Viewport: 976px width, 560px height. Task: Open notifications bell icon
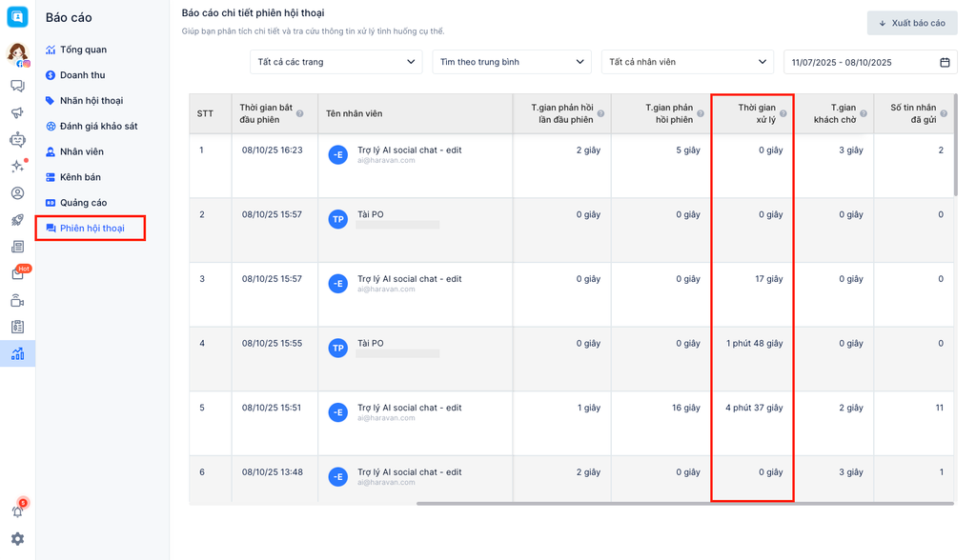pos(17,511)
